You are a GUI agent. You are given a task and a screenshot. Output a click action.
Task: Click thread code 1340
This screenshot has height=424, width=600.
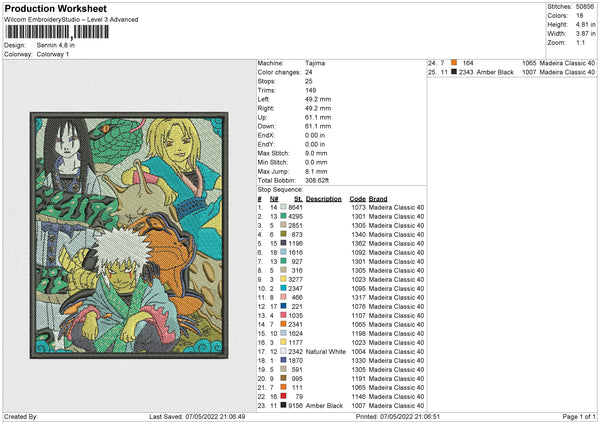(x=359, y=235)
